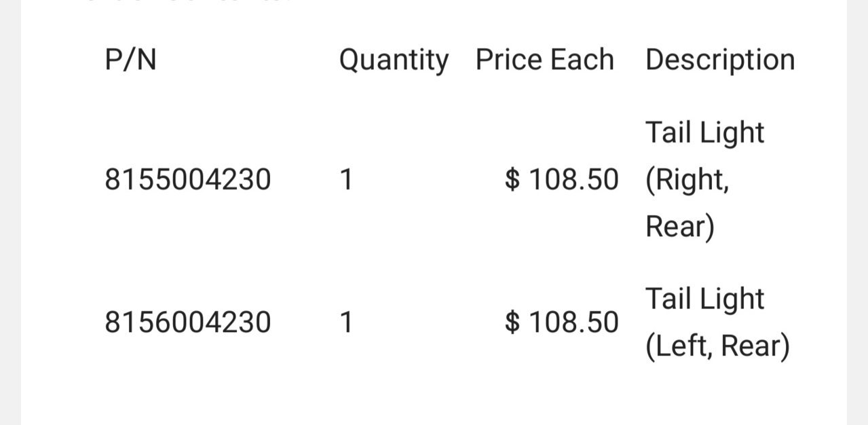Click Tail Light text in the second row
This screenshot has height=425, width=868.
(705, 299)
